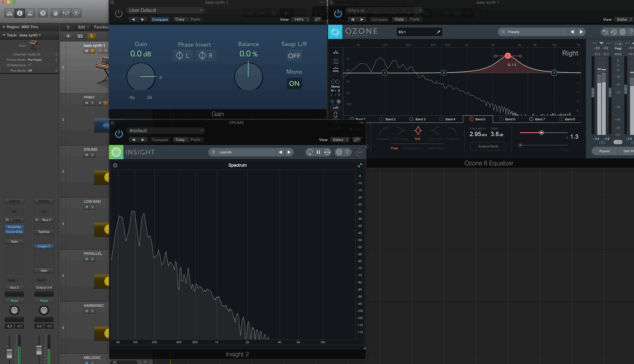Screen dimensions: 634x364
Task: Click the link icon in Gain window header
Action: 317,20
